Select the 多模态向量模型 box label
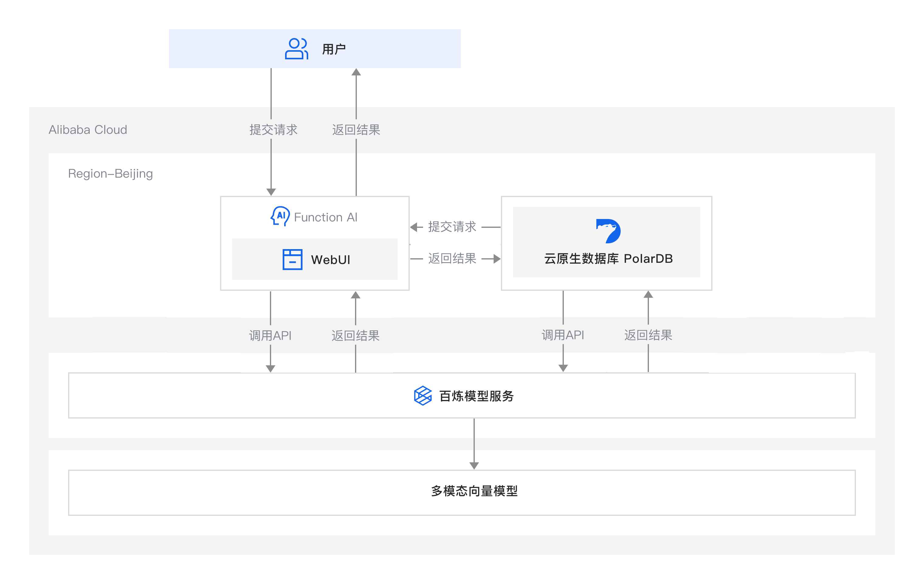The width and height of the screenshot is (924, 584). (474, 491)
